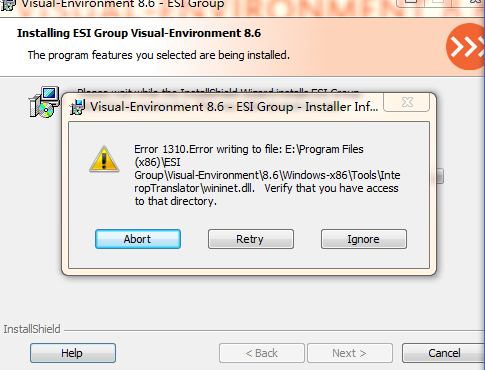Click the greyed-out Back button
Image resolution: width=485 pixels, height=370 pixels.
[x=262, y=353]
